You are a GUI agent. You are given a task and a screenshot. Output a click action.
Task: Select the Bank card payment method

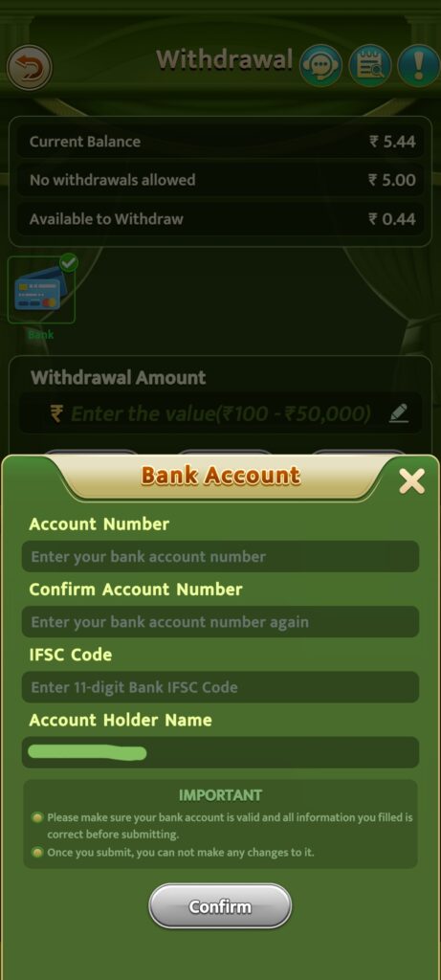41,290
